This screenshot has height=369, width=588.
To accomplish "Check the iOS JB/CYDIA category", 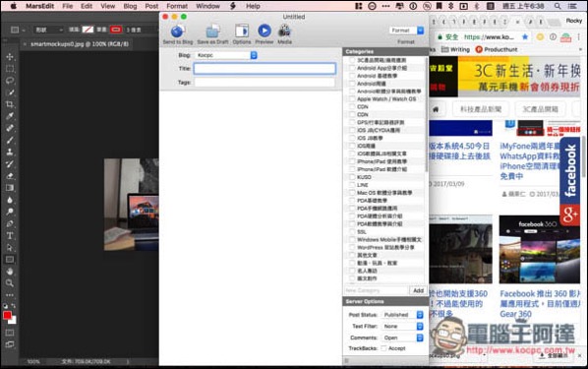I will point(352,130).
